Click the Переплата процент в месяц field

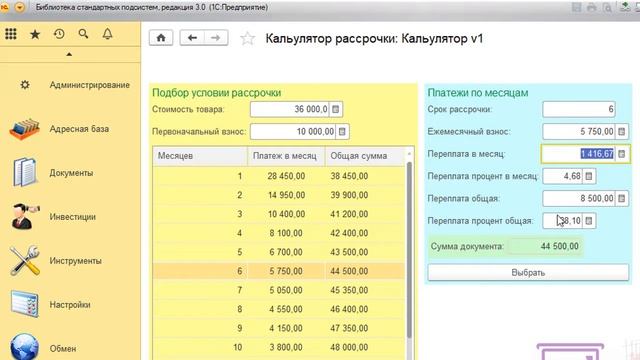(562, 176)
